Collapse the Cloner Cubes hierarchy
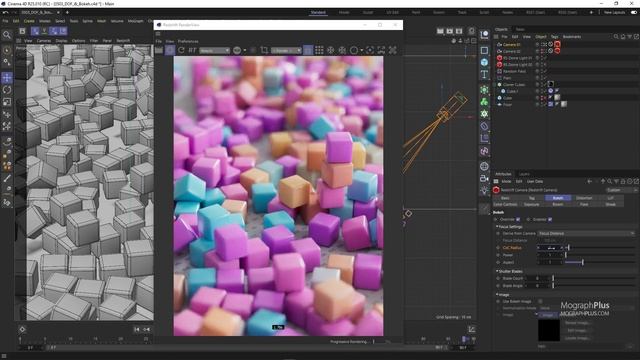The height and width of the screenshot is (360, 640). point(495,84)
